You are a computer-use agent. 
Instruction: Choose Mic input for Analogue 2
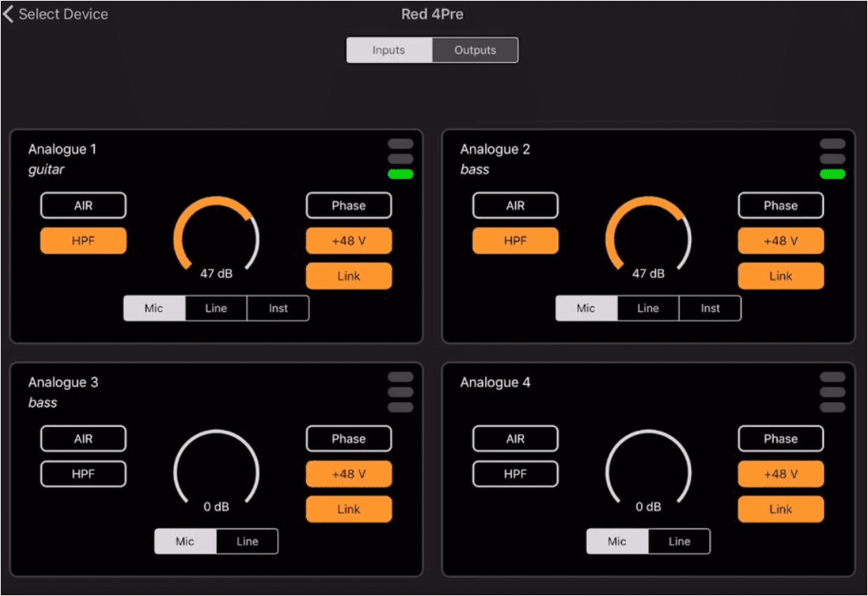tap(586, 308)
